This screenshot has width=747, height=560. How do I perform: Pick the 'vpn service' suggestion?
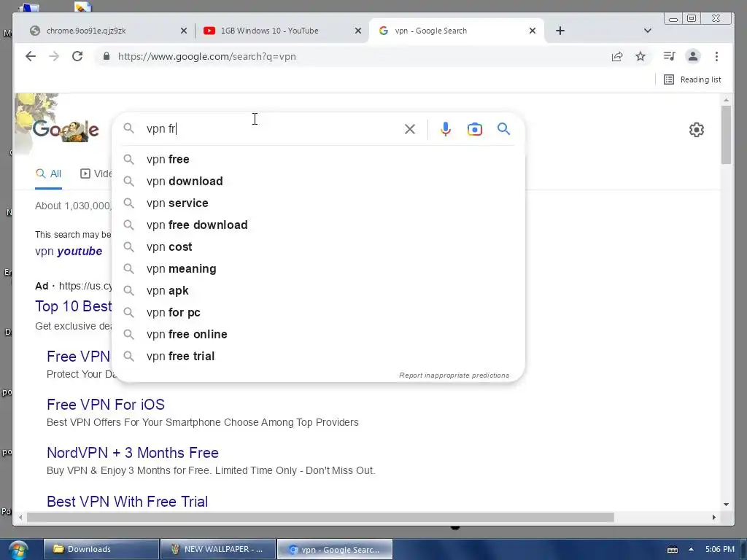318,203
